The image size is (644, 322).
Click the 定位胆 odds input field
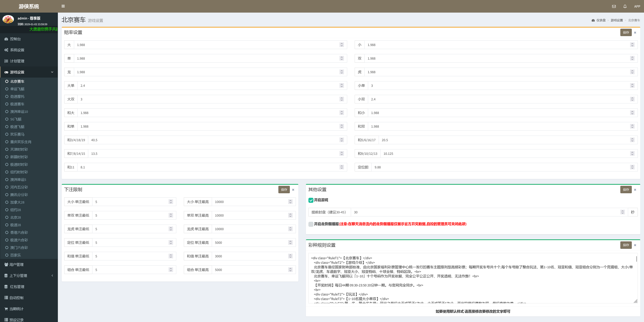coord(500,167)
